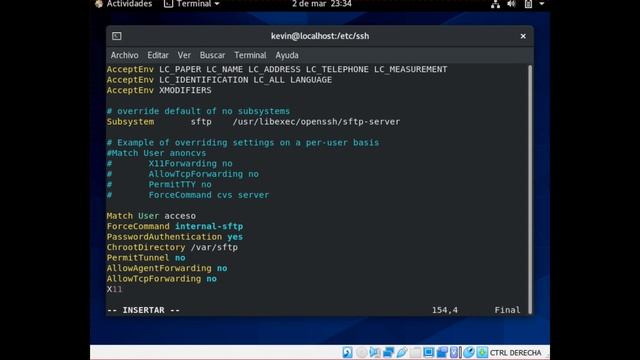Screen dimensions: 640x360
Task: Close the terminal window
Action: coord(523,36)
